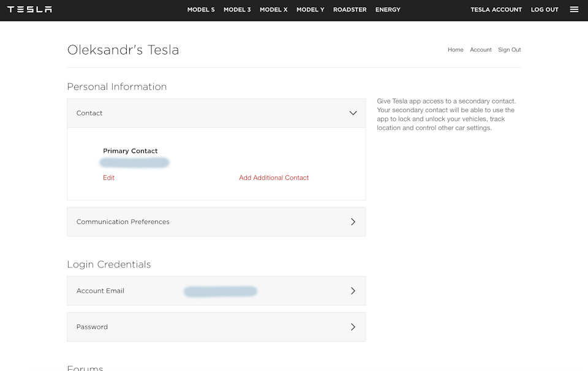Expand the Password chevron
588x371 pixels.
353,327
